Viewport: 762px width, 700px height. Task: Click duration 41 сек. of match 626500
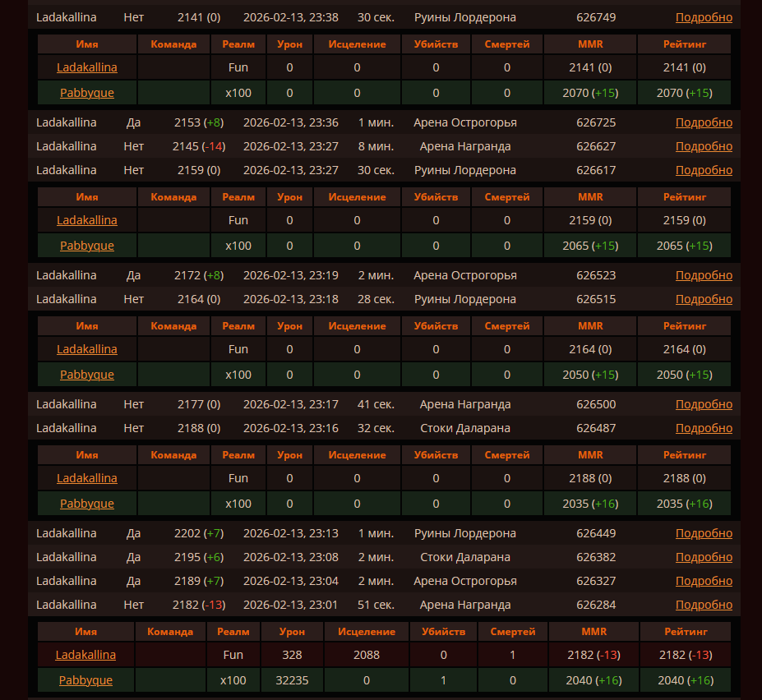click(376, 404)
